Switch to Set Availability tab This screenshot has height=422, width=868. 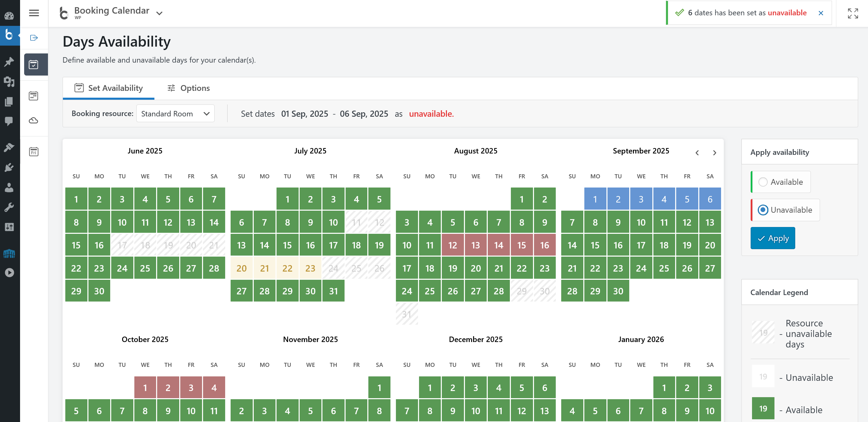tap(108, 88)
